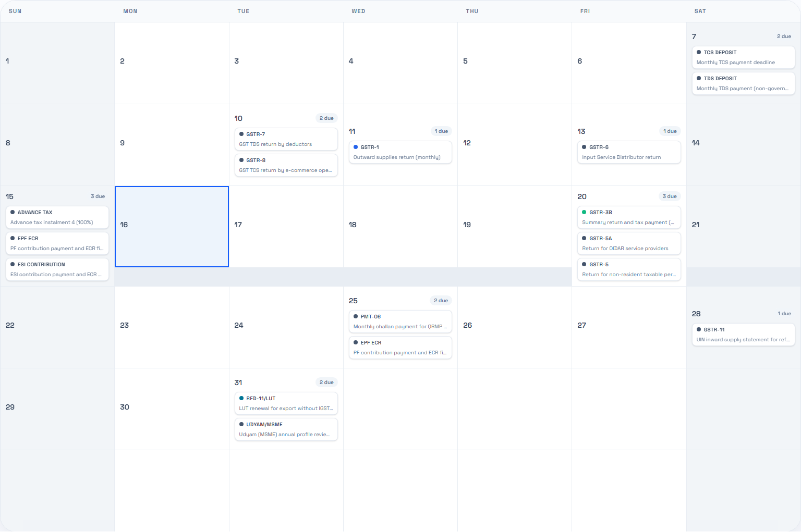Select the SAT column header
This screenshot has width=801, height=532.
700,11
